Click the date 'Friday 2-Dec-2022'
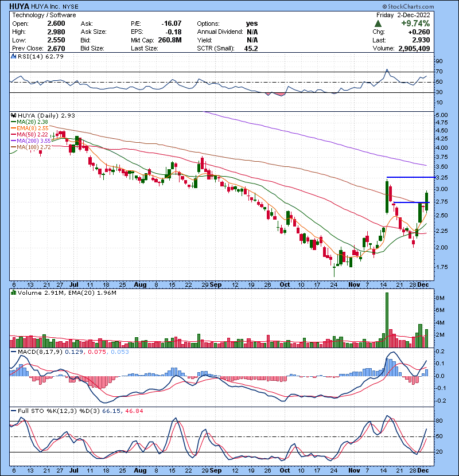The height and width of the screenshot is (476, 459). (403, 15)
